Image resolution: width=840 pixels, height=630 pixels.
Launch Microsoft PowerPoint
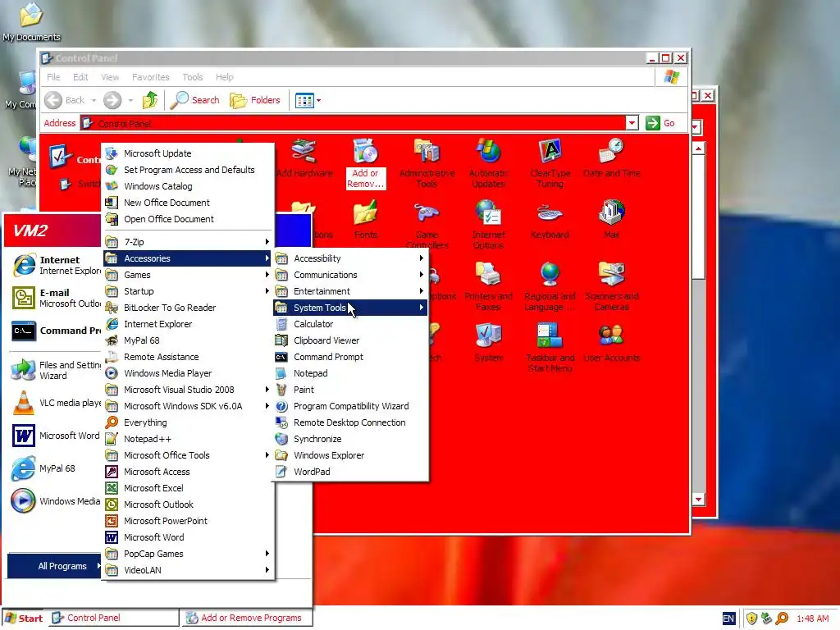188,521
